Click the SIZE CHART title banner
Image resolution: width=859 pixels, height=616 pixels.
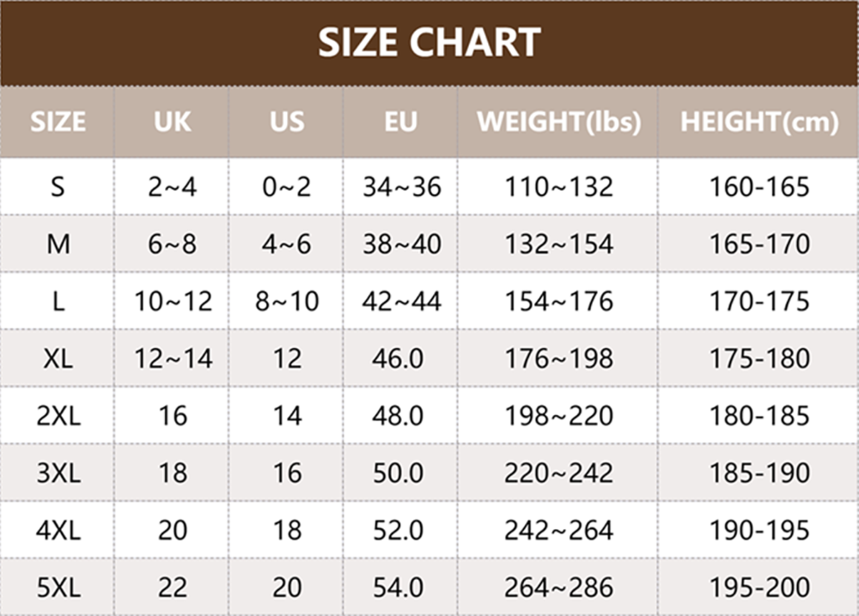(x=429, y=42)
